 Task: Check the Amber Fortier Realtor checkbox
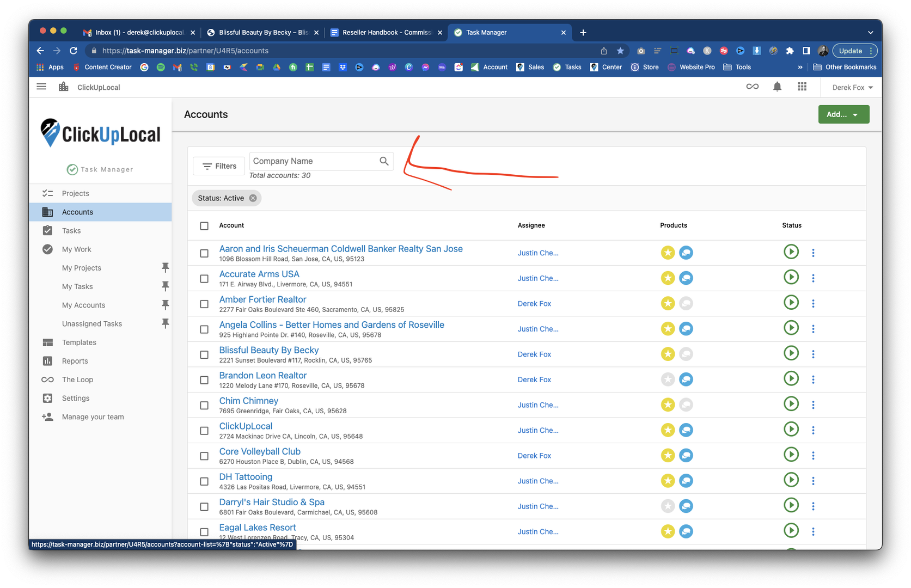click(x=204, y=304)
